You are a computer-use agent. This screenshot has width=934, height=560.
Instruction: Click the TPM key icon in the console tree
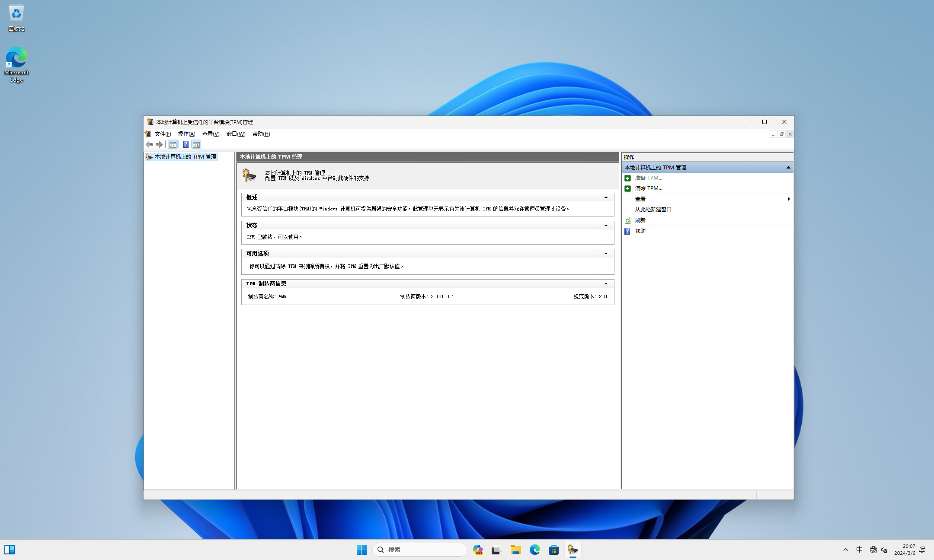149,157
